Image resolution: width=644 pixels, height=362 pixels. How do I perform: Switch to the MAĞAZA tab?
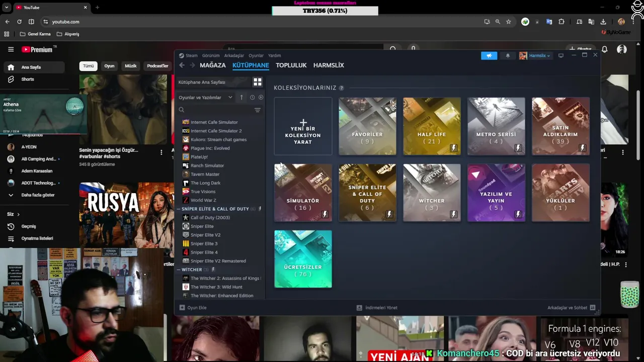(212, 65)
